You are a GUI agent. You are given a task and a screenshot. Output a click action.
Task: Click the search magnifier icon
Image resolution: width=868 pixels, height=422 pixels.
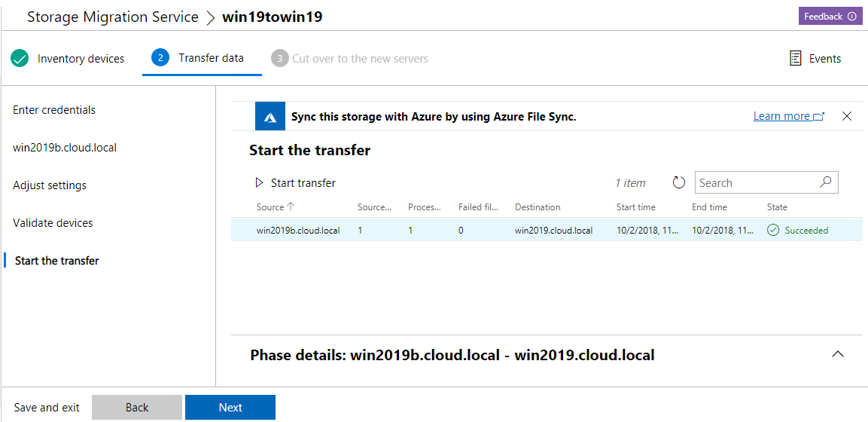click(825, 182)
